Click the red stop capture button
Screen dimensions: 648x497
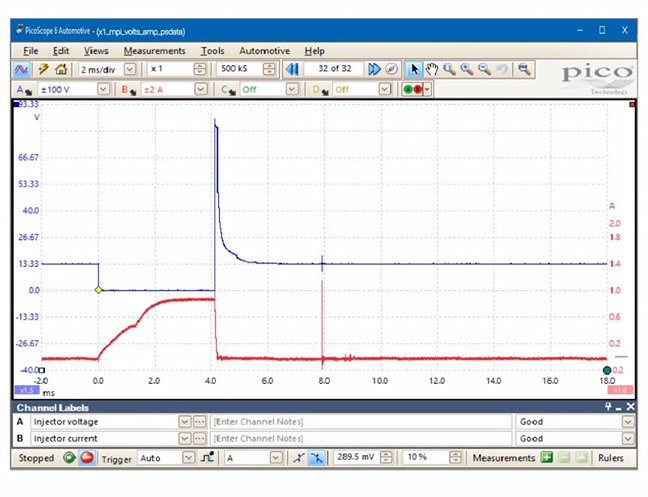point(86,458)
